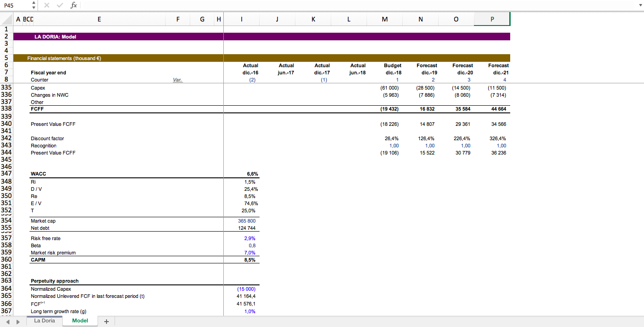
Task: Select column L header
Action: 349,19
